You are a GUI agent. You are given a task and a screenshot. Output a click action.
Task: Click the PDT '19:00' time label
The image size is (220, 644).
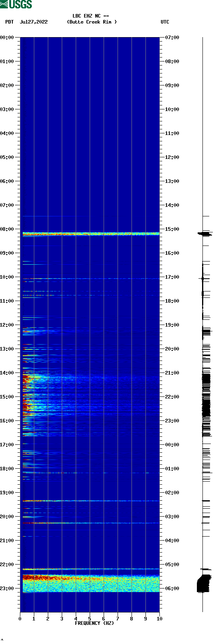[x=7, y=493]
